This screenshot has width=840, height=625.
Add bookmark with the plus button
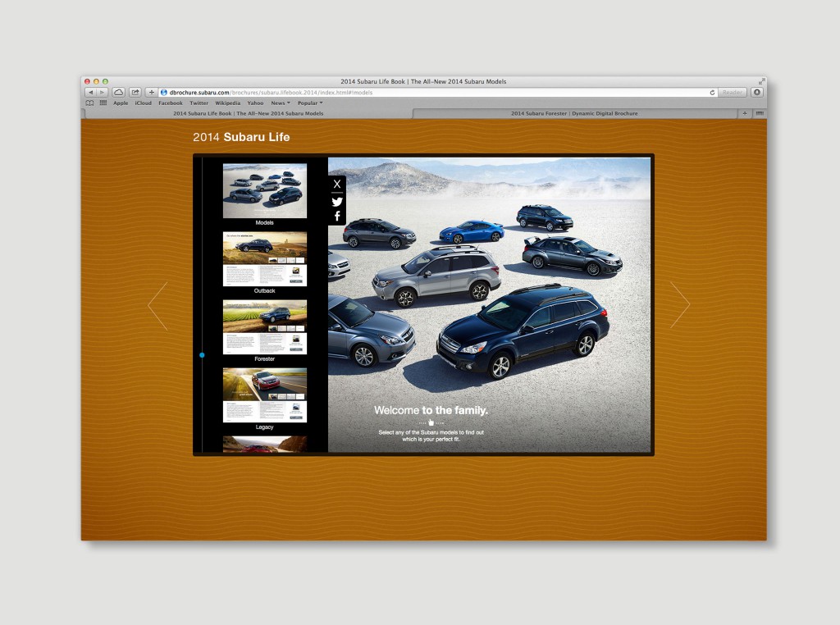tap(151, 93)
